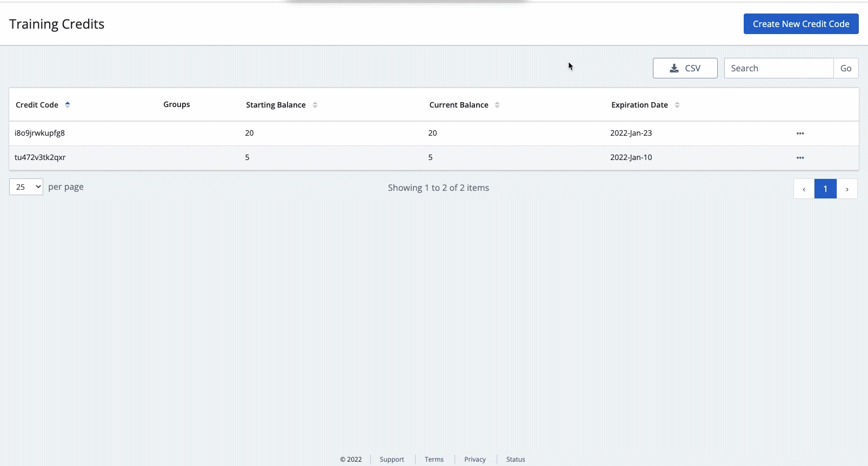
Task: Sort by Expiration Date arrow icon
Action: click(x=677, y=105)
